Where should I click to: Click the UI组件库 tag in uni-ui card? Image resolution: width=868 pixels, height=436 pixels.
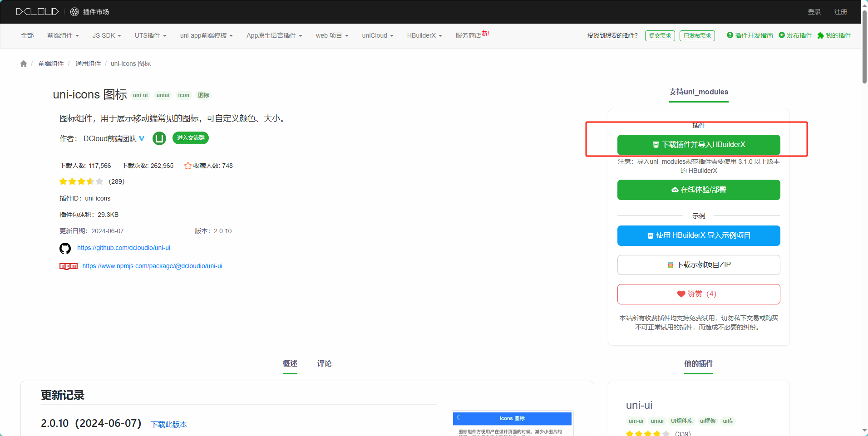tap(682, 421)
